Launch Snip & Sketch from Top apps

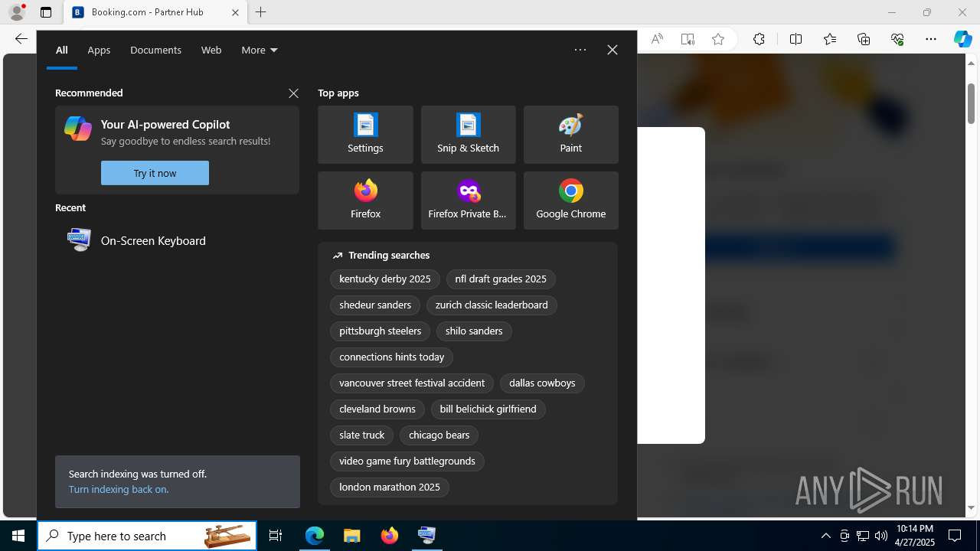coord(468,135)
